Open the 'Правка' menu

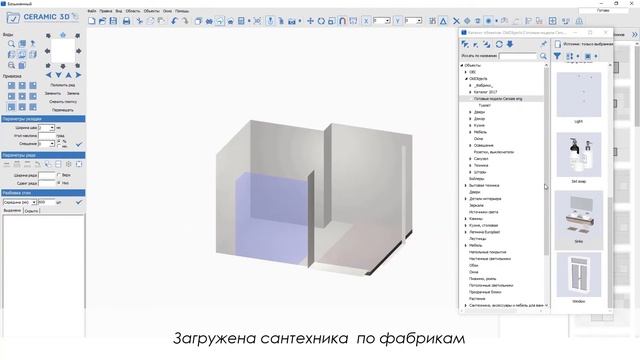pos(106,11)
